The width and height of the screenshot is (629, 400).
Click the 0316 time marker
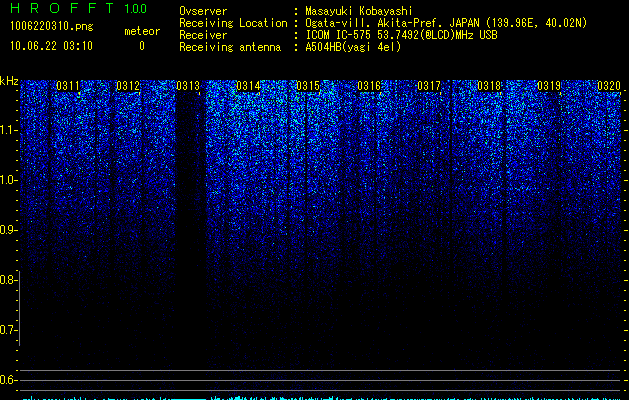coord(369,86)
